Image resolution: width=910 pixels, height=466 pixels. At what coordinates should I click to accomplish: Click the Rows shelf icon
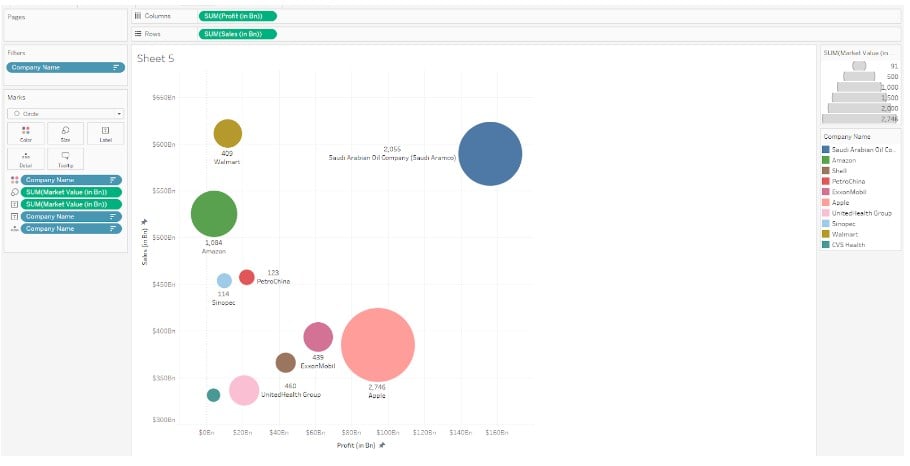coord(138,34)
